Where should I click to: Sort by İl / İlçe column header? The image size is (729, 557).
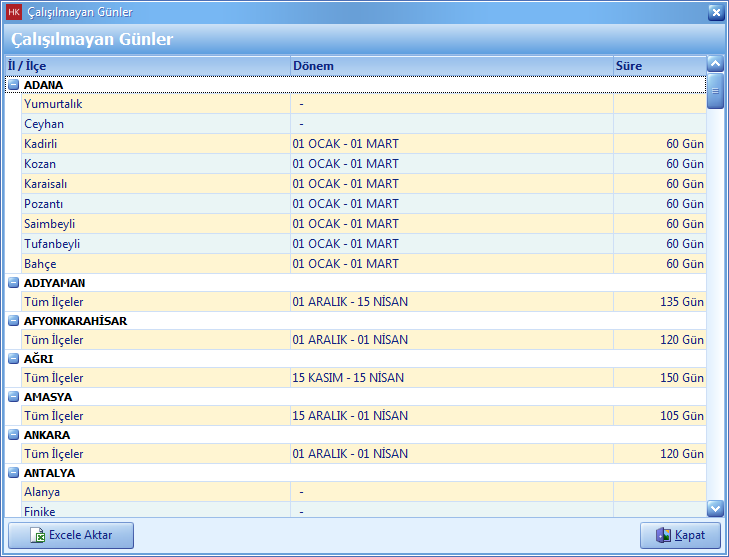pyautogui.click(x=147, y=66)
